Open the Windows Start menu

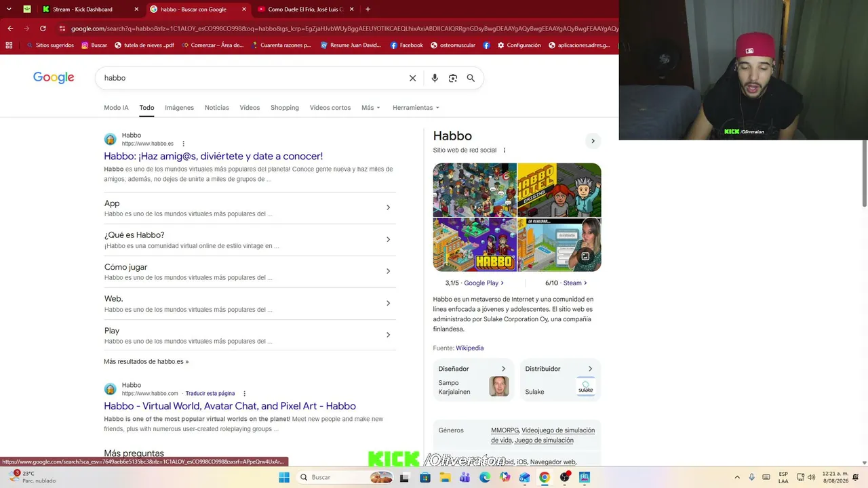tap(284, 477)
